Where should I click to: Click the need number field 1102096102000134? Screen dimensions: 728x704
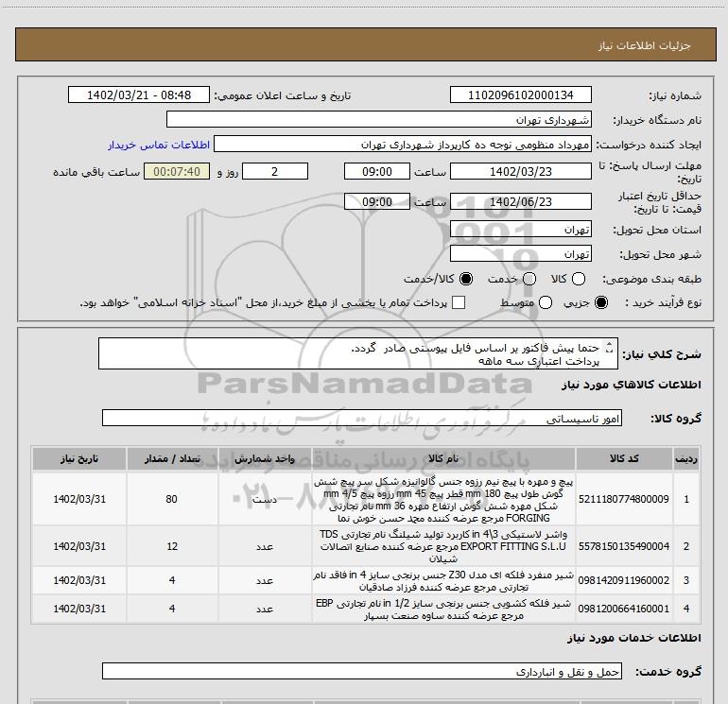520,94
